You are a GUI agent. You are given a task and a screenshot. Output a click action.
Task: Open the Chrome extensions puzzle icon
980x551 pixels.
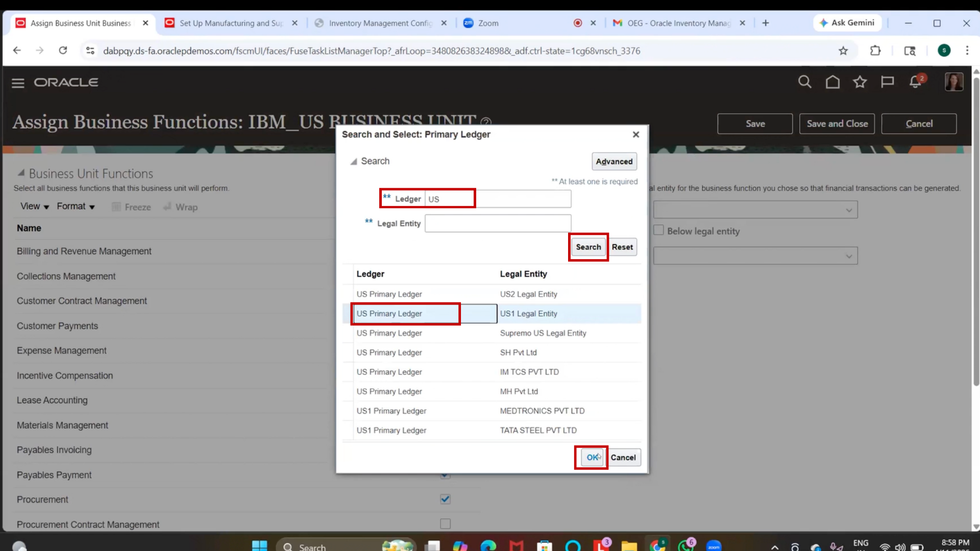875,51
